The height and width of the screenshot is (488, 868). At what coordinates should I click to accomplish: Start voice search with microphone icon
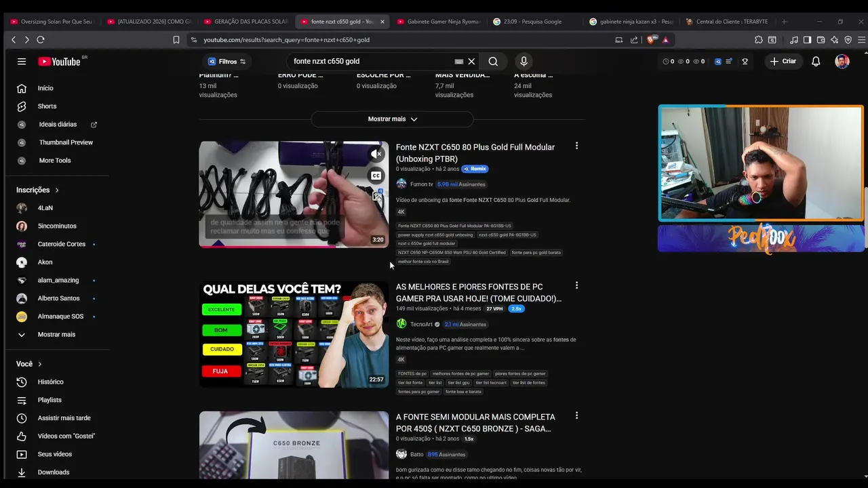click(x=524, y=61)
